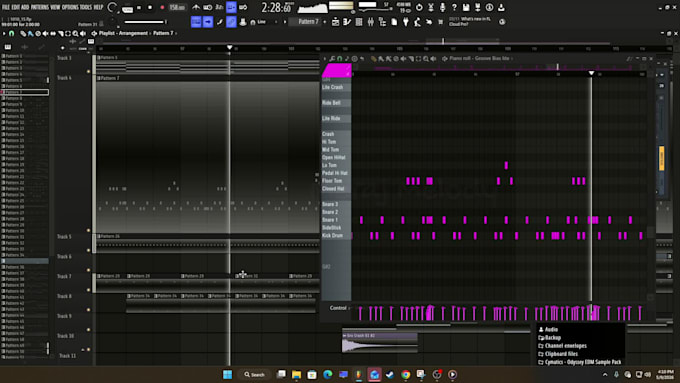This screenshot has height=383, width=680.
Task: Open the PATTERNS menu
Action: 39,7
